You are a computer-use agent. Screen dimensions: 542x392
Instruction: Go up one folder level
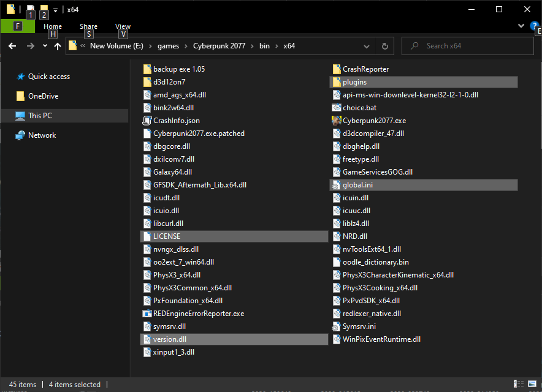click(x=58, y=46)
